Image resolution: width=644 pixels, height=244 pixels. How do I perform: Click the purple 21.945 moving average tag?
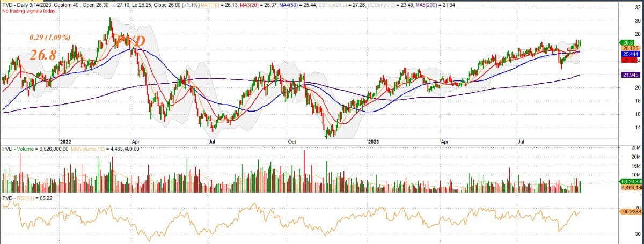[x=631, y=75]
